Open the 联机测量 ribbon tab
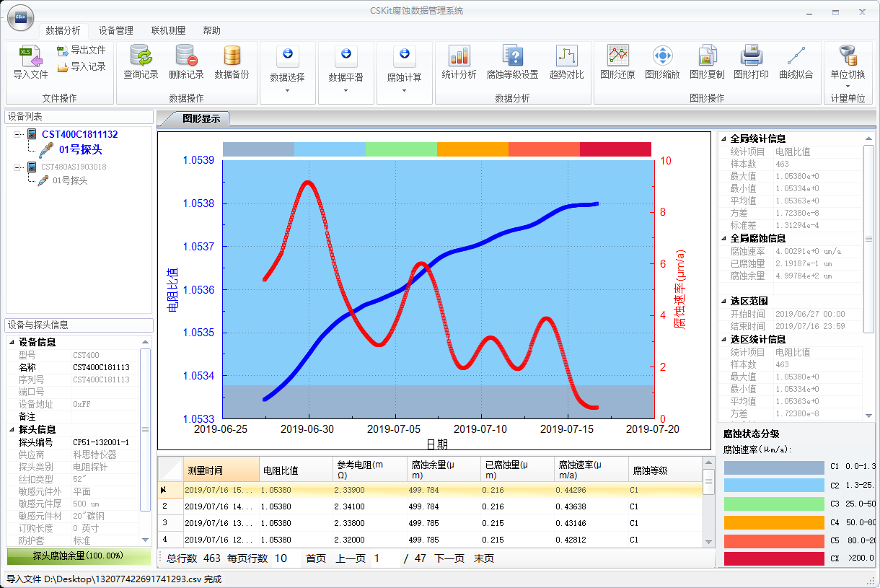Viewport: 880px width, 588px height. 168,30
